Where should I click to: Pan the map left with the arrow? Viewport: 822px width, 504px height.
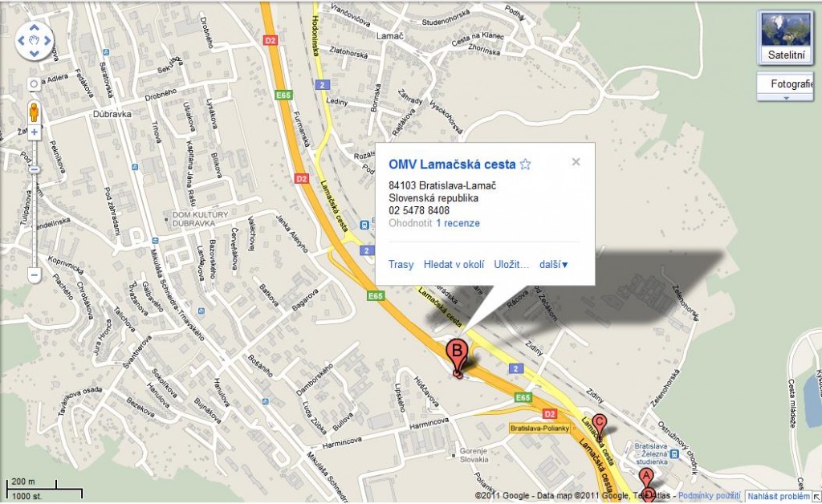coord(21,40)
